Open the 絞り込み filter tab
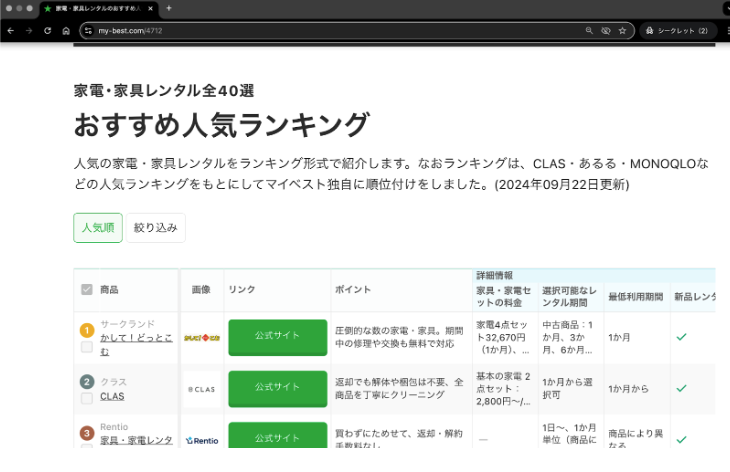730x472 pixels. tap(155, 228)
